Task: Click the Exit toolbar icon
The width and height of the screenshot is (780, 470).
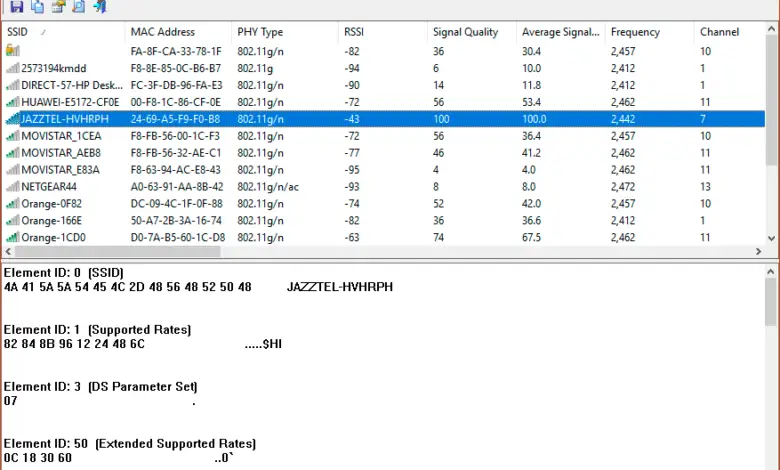Action: 100,7
